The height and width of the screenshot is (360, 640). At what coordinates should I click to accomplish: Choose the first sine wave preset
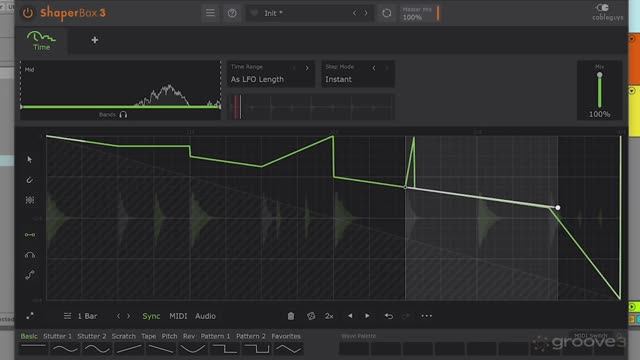(65, 349)
